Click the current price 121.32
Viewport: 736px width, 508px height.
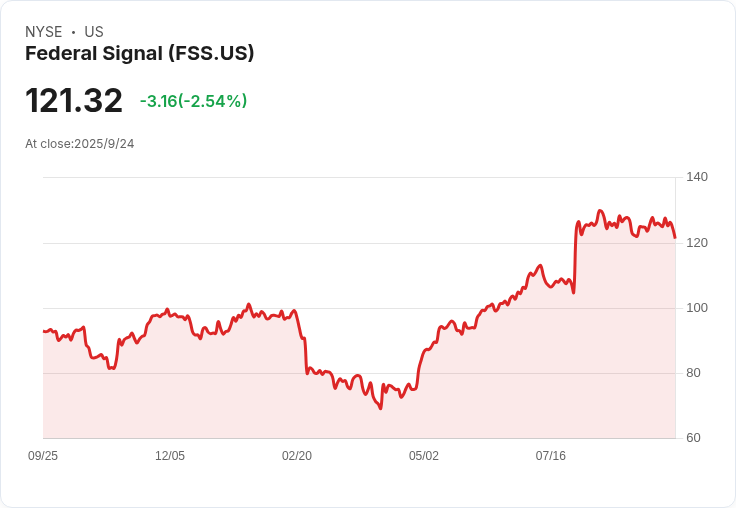click(x=74, y=100)
